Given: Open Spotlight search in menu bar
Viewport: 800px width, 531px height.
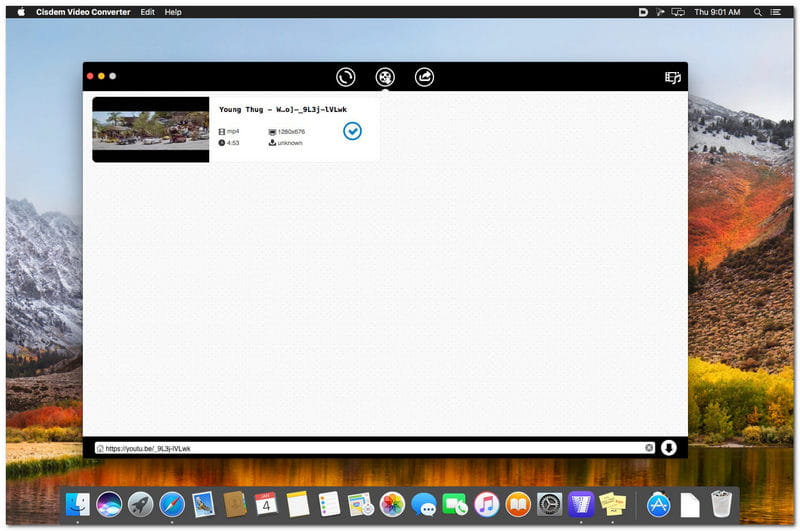Looking at the screenshot, I should [x=758, y=12].
